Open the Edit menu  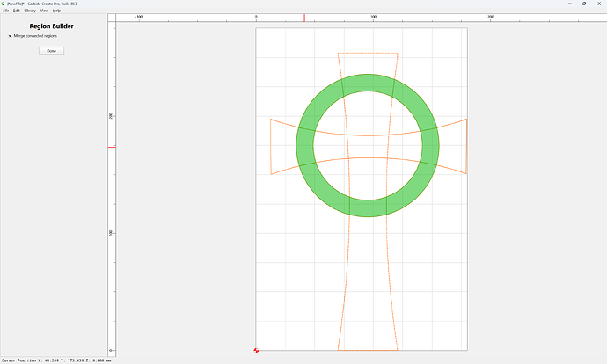[16, 11]
